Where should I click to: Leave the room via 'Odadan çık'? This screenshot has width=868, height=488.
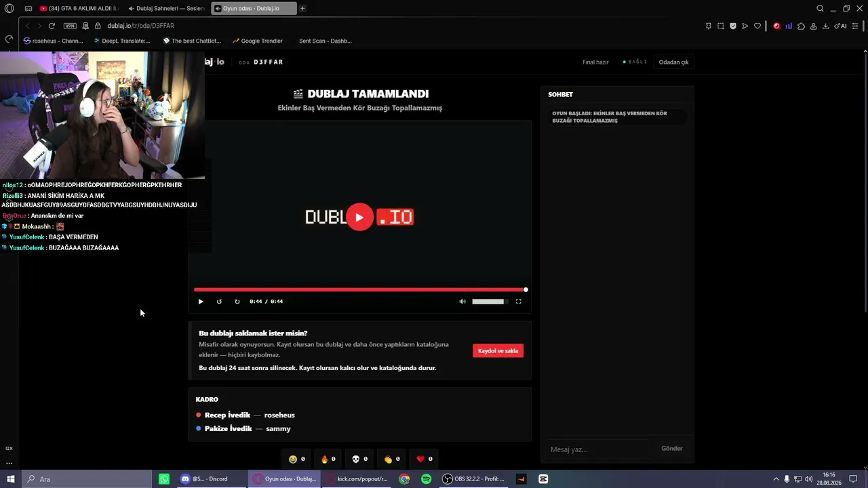pos(673,62)
